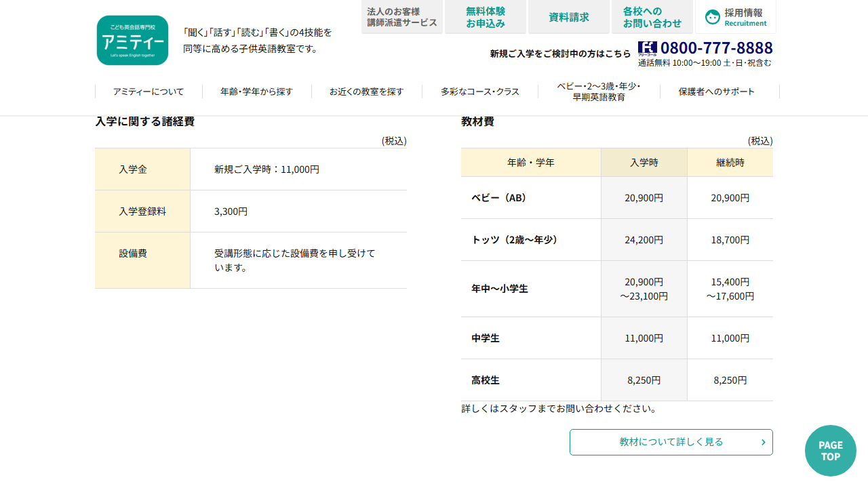Click the 24,200円 入学時 price
This screenshot has height=488, width=868.
click(644, 240)
